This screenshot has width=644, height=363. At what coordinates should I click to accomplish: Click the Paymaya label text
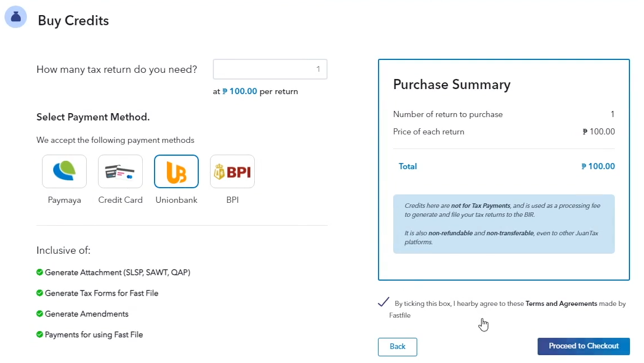(64, 200)
